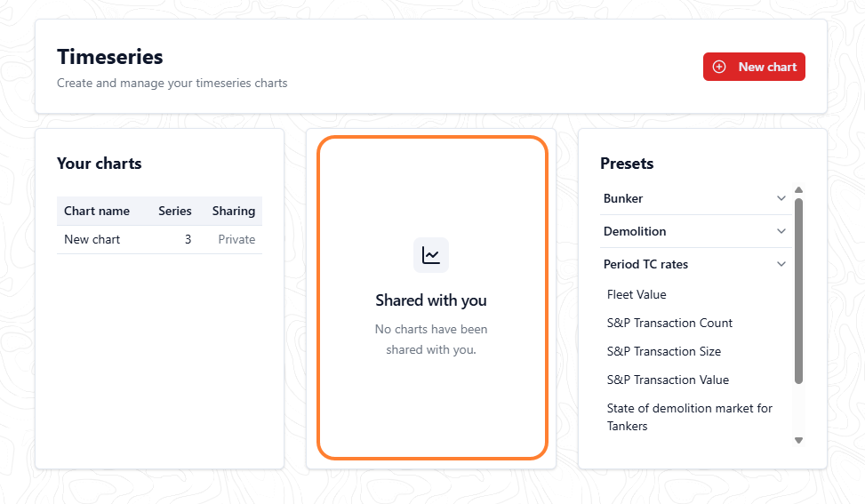Open the S&P Transaction Value preset
Viewport: 865px width, 504px height.
(668, 380)
